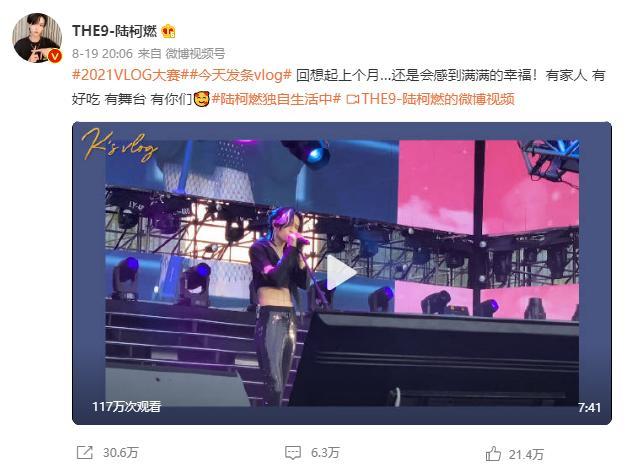Open the #今天发条vlog# hashtag
Viewport: 629px width, 473px height.
click(x=236, y=75)
